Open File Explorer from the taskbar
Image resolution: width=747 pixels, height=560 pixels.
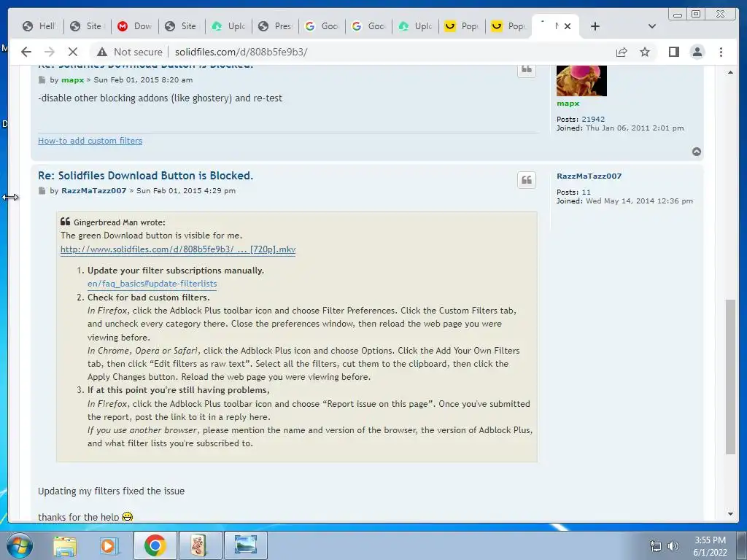coord(64,545)
